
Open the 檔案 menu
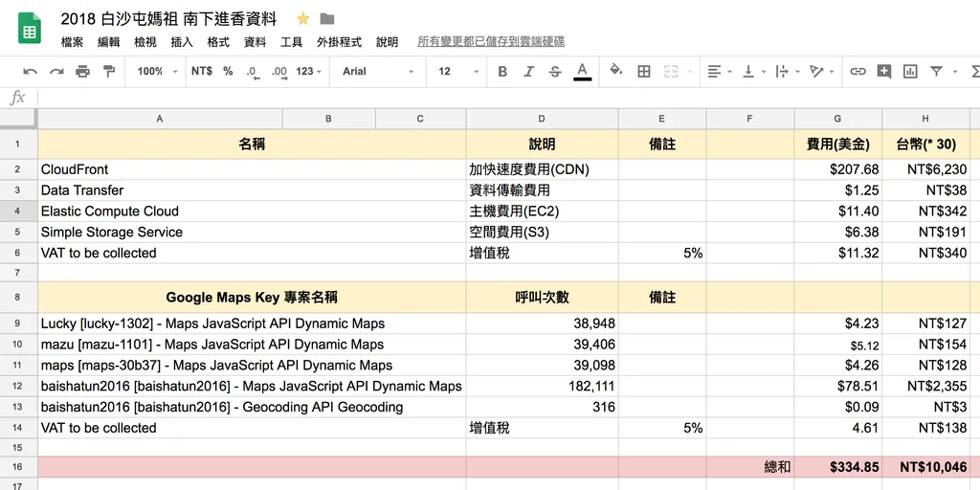(73, 42)
